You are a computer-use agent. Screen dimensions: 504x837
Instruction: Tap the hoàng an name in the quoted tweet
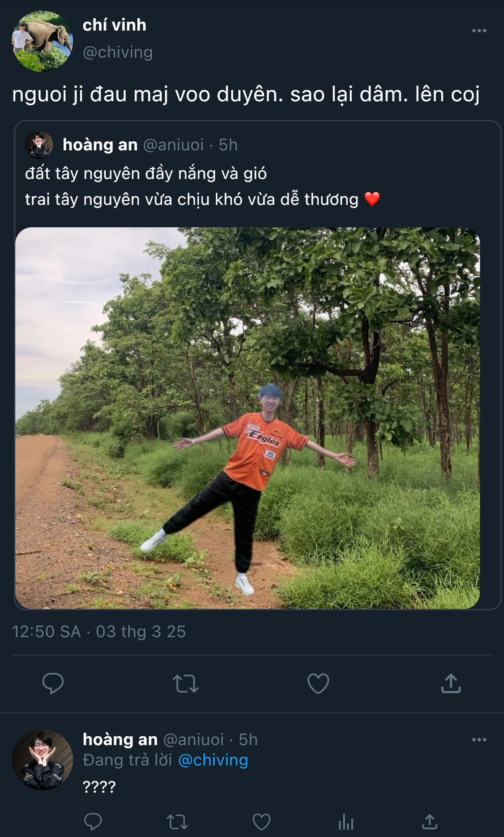click(x=100, y=145)
